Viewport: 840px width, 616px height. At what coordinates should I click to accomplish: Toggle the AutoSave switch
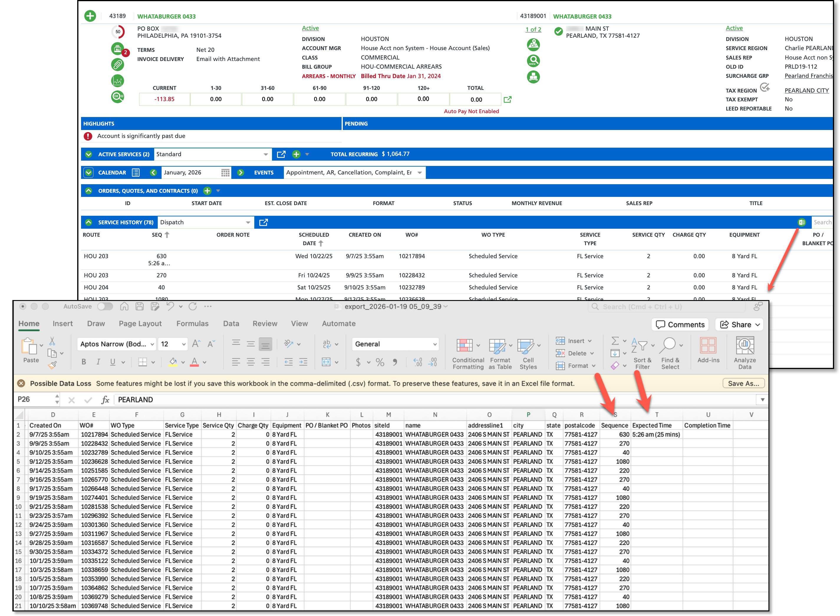click(x=105, y=307)
